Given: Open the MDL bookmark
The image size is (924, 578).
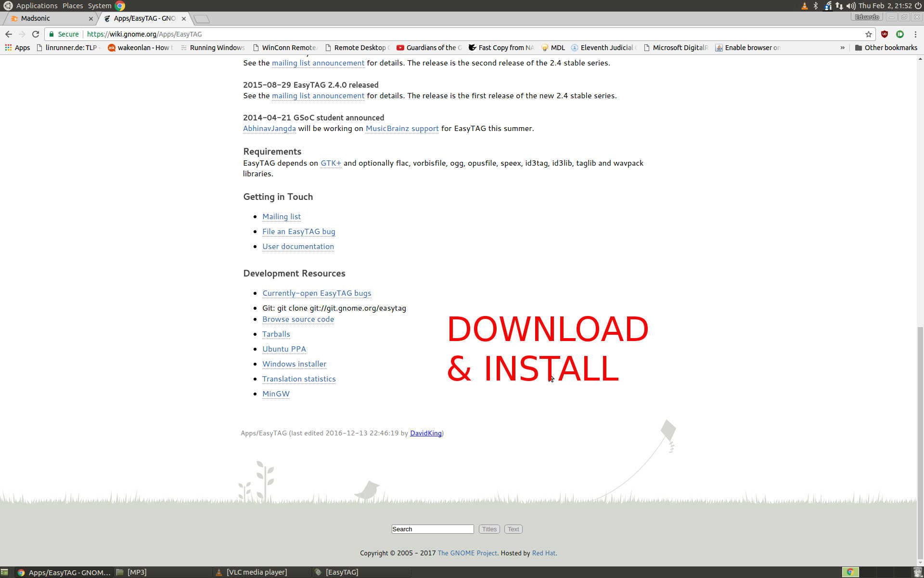Looking at the screenshot, I should pyautogui.click(x=553, y=48).
